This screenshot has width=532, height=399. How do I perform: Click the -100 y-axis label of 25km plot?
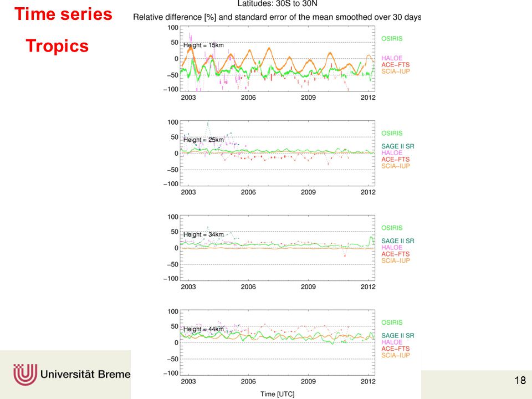171,184
